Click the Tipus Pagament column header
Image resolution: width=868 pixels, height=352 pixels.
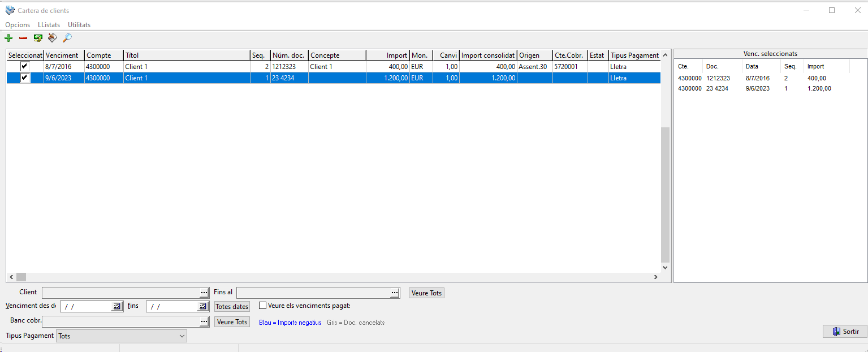click(x=634, y=55)
